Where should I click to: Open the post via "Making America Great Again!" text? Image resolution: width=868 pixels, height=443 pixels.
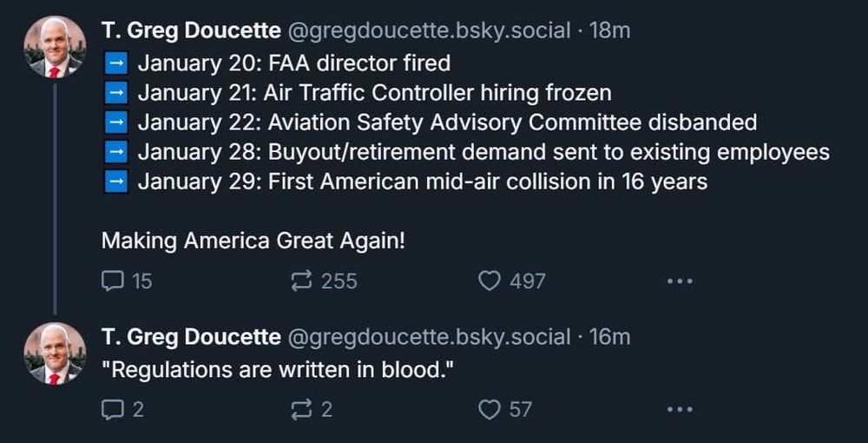(253, 241)
